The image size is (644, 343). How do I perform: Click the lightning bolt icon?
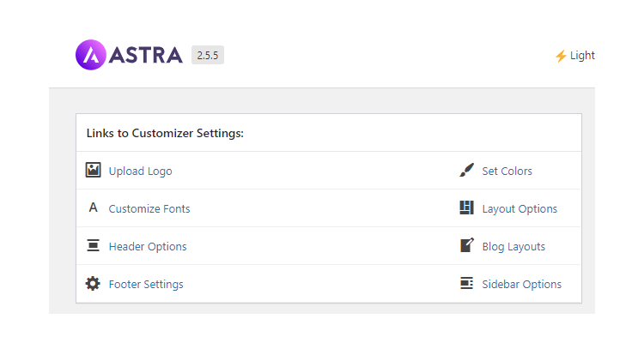click(x=561, y=56)
